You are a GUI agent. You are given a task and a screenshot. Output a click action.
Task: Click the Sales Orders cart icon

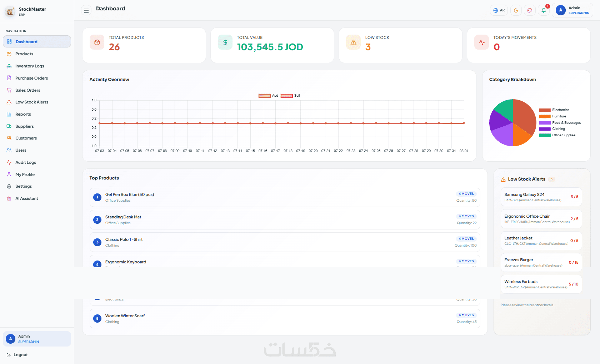9,90
